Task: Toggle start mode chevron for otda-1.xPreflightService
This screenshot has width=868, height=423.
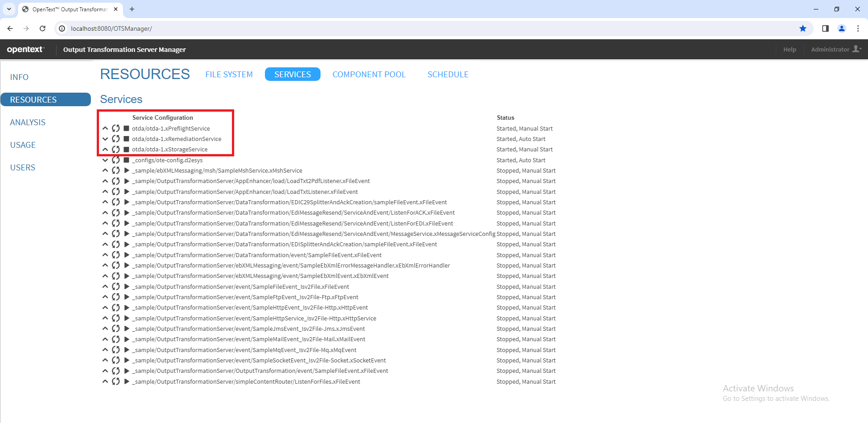Action: coord(105,129)
